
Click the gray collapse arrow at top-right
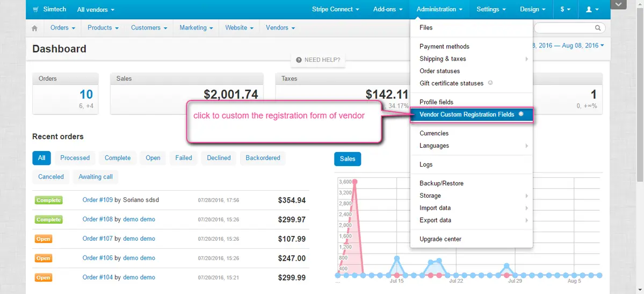619,5
